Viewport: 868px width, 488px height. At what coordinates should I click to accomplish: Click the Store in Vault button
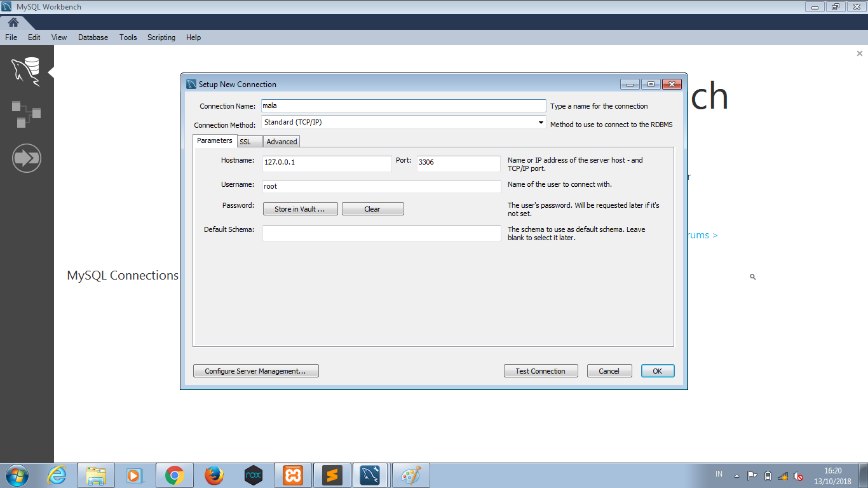300,209
